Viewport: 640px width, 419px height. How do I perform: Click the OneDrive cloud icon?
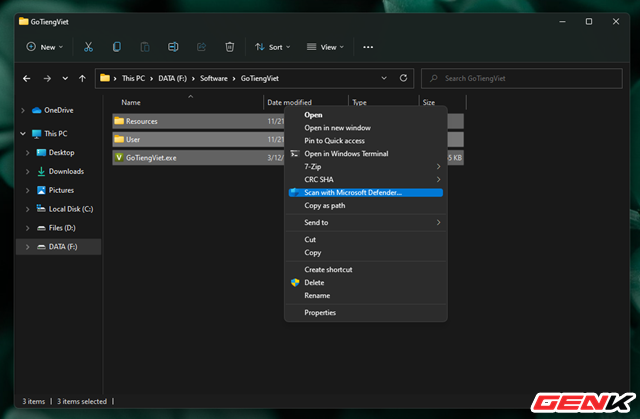(x=37, y=110)
